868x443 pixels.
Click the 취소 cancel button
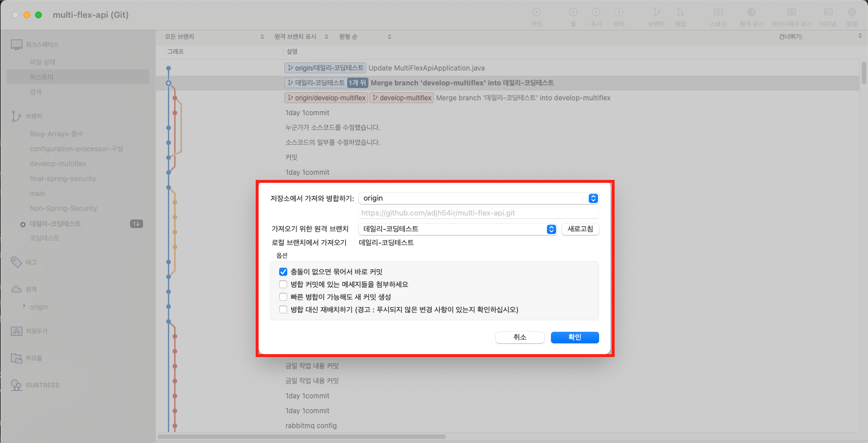(x=520, y=338)
